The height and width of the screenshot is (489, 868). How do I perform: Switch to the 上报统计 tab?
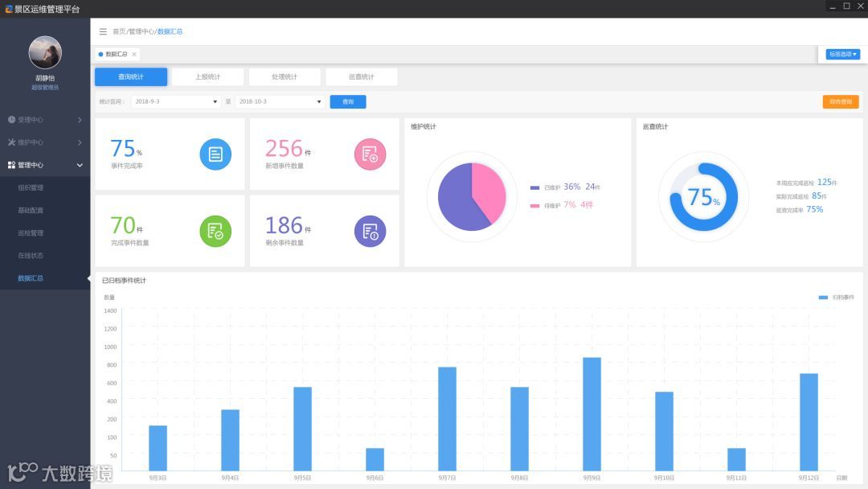tap(207, 77)
